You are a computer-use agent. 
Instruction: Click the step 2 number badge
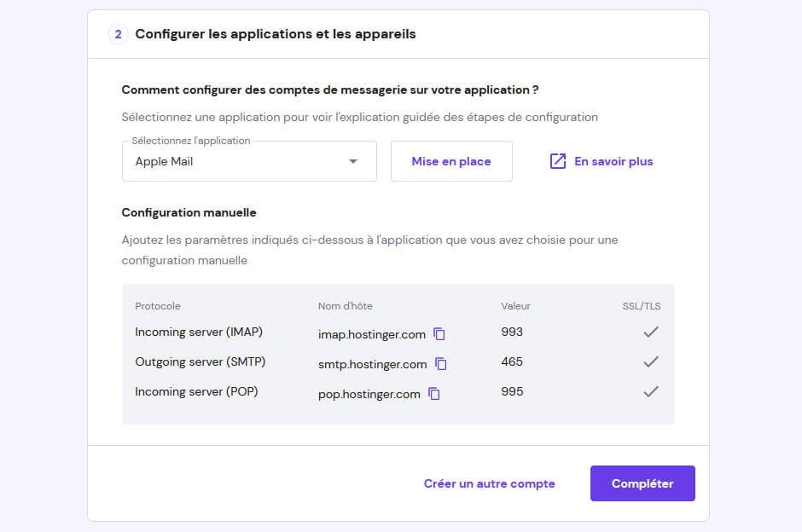click(x=118, y=34)
